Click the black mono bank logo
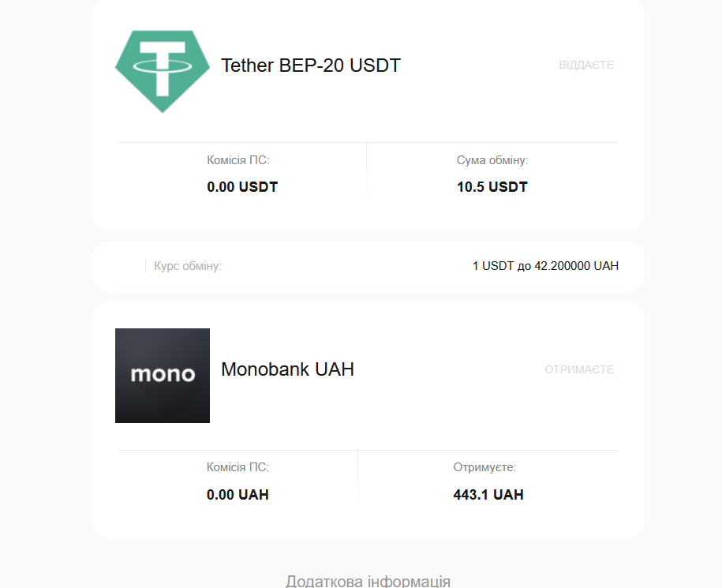The height and width of the screenshot is (588, 722). (163, 376)
